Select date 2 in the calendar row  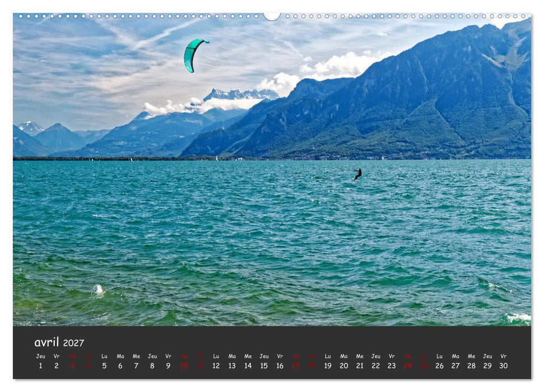[57, 366]
